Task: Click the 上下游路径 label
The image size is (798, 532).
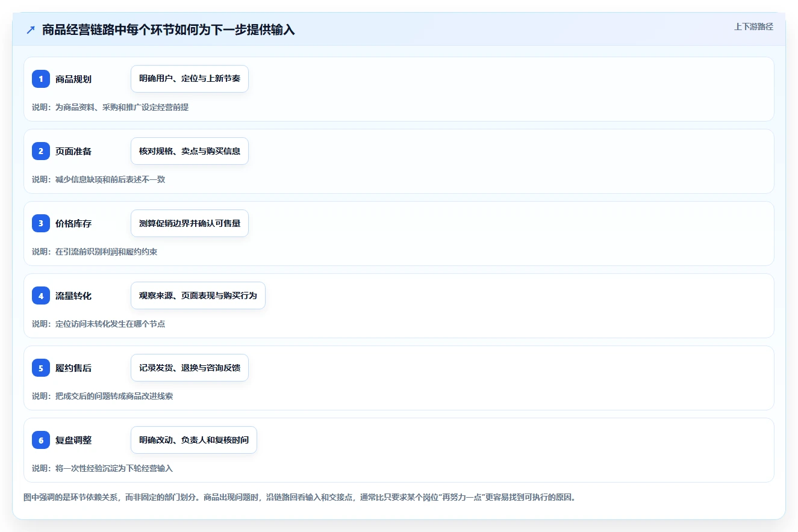Action: point(753,26)
